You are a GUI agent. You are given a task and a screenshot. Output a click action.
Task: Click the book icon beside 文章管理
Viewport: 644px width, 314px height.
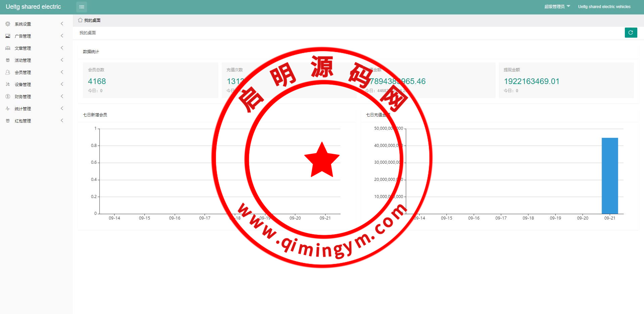pos(8,48)
